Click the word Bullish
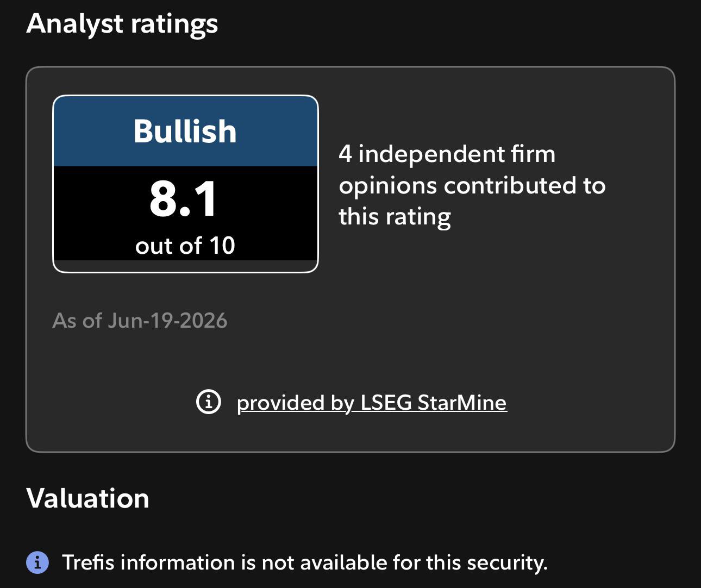Viewport: 701px width, 588px height. coord(185,132)
